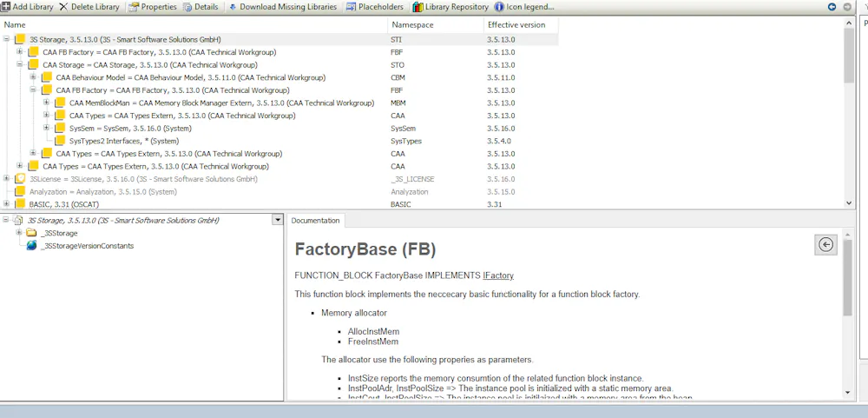
Task: Show the Icon legend
Action: click(524, 7)
